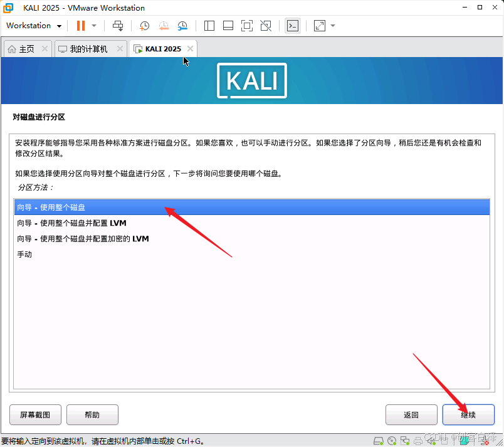Switch to the 主页 tab
The width and height of the screenshot is (504, 447).
click(x=26, y=49)
